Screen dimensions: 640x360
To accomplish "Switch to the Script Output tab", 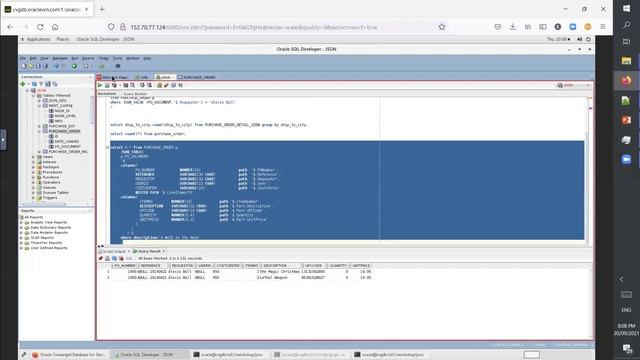I will (x=113, y=251).
